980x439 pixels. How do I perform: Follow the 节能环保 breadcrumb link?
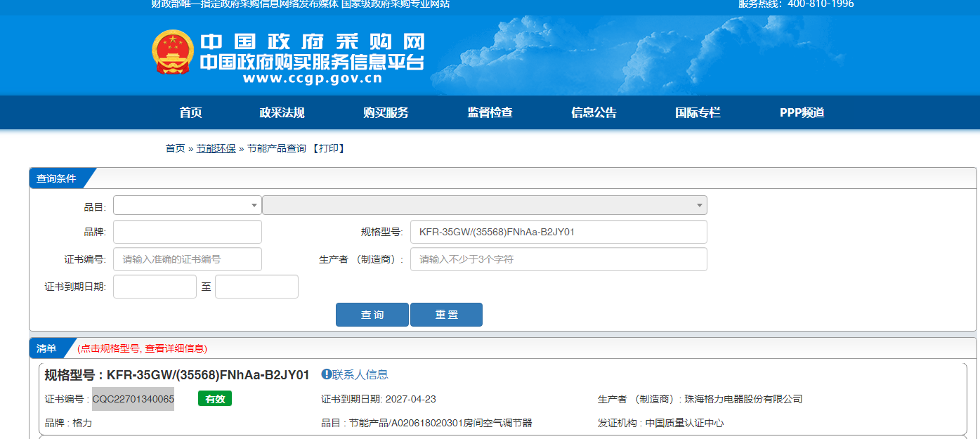(216, 148)
